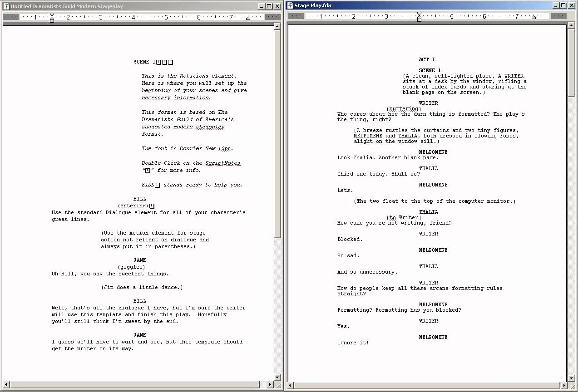Open the first ScriptNote icon after SCENE 1
The height and width of the screenshot is (392, 578).
tap(159, 62)
